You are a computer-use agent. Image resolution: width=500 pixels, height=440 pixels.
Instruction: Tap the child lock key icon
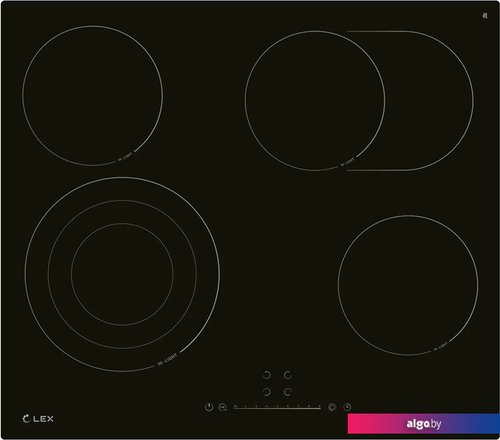point(222,407)
